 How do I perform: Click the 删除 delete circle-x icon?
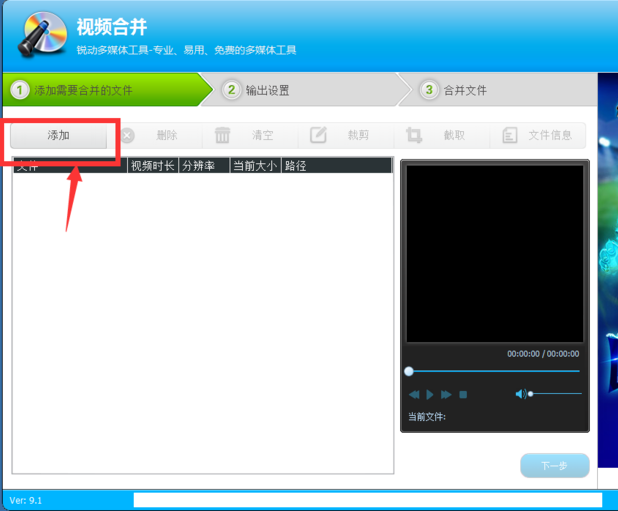click(x=127, y=136)
